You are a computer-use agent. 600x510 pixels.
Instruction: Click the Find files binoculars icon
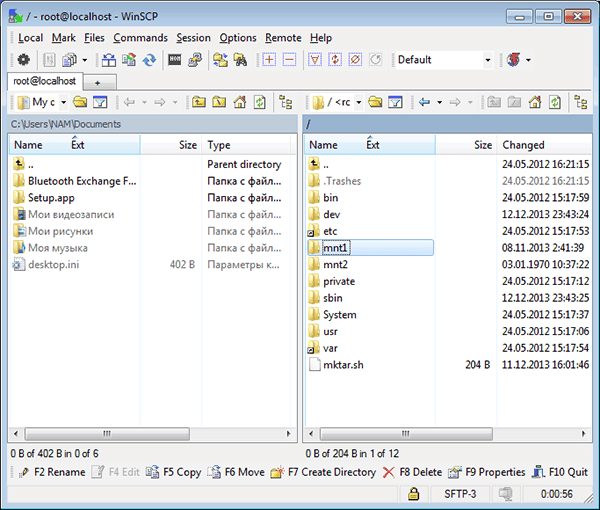coord(241,60)
